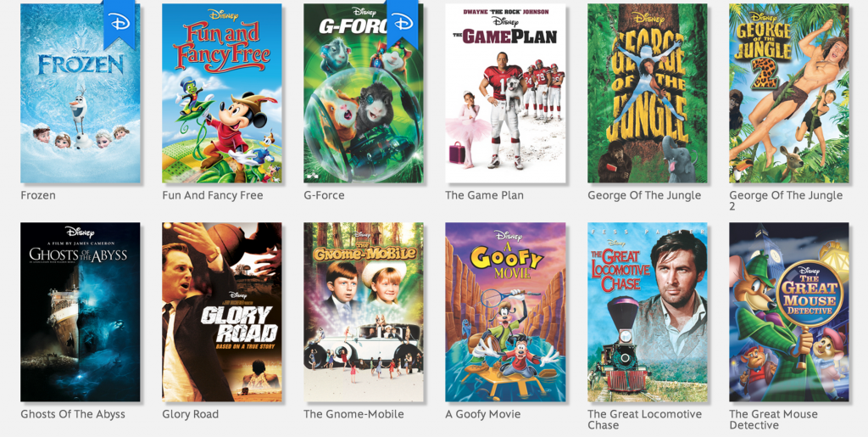
Task: Click the Frozen title link
Action: tap(38, 195)
